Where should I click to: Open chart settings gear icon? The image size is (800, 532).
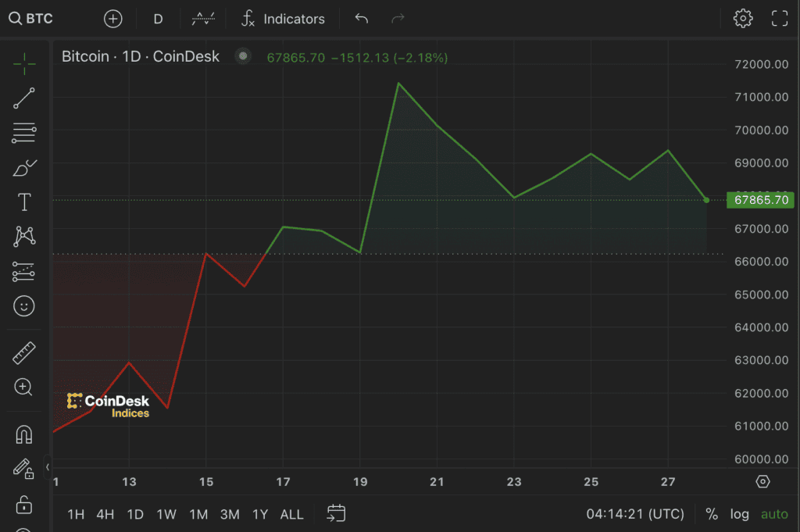(x=743, y=19)
